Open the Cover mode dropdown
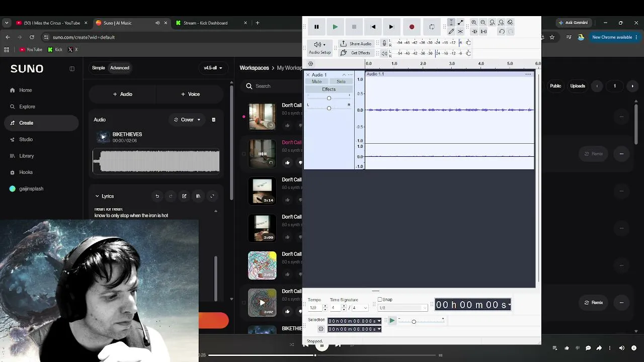Viewport: 644px width, 362px height. click(x=187, y=120)
